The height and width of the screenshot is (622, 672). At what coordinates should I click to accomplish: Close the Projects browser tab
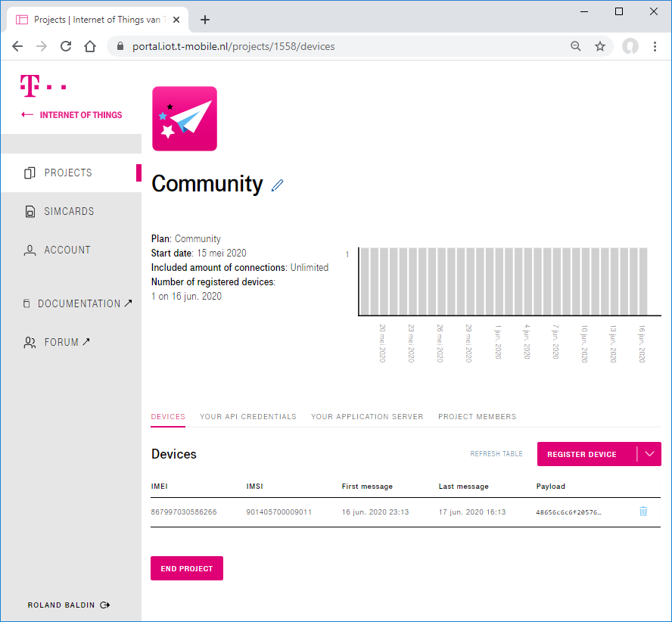tap(176, 20)
